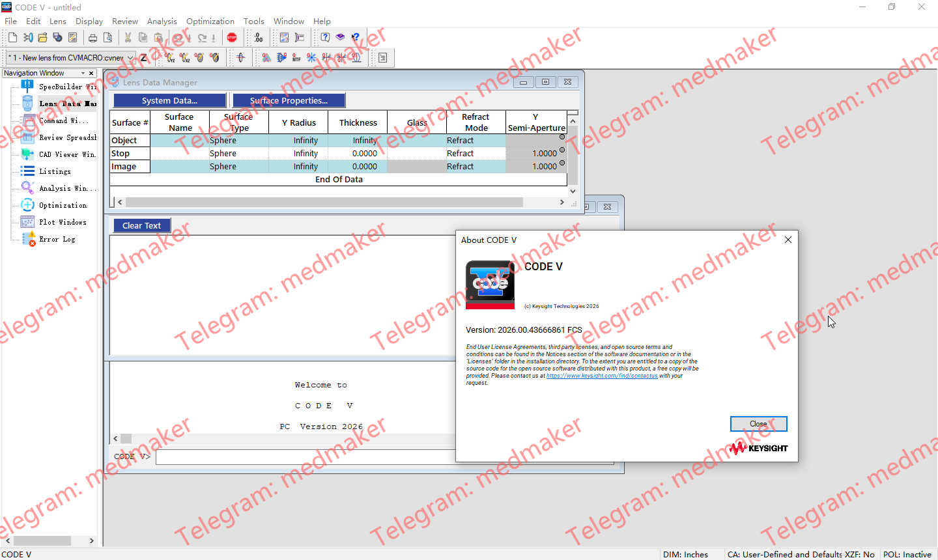
Task: Open the listing page icon in toolbar
Action: pos(382,57)
